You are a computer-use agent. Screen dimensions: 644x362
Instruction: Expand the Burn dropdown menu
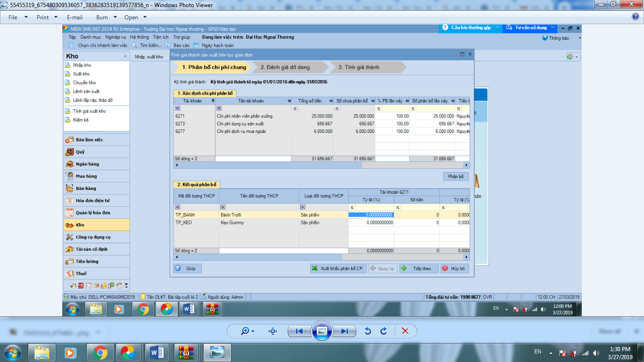coord(106,17)
